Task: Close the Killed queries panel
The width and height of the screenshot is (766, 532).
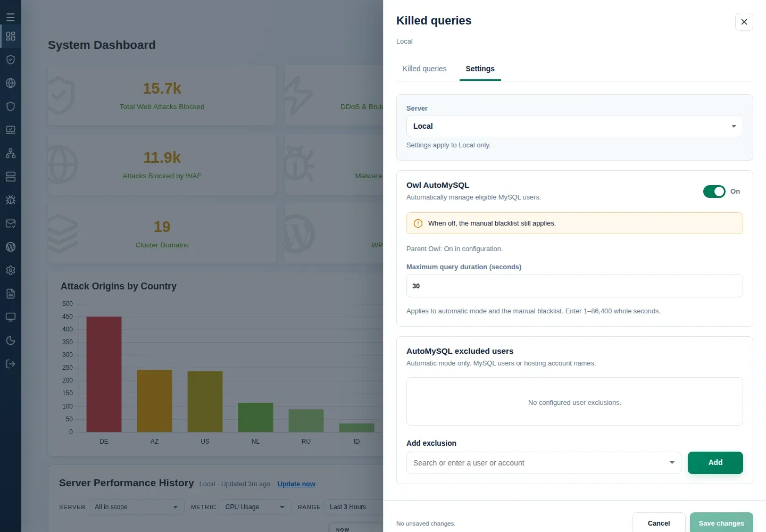Action: click(744, 22)
